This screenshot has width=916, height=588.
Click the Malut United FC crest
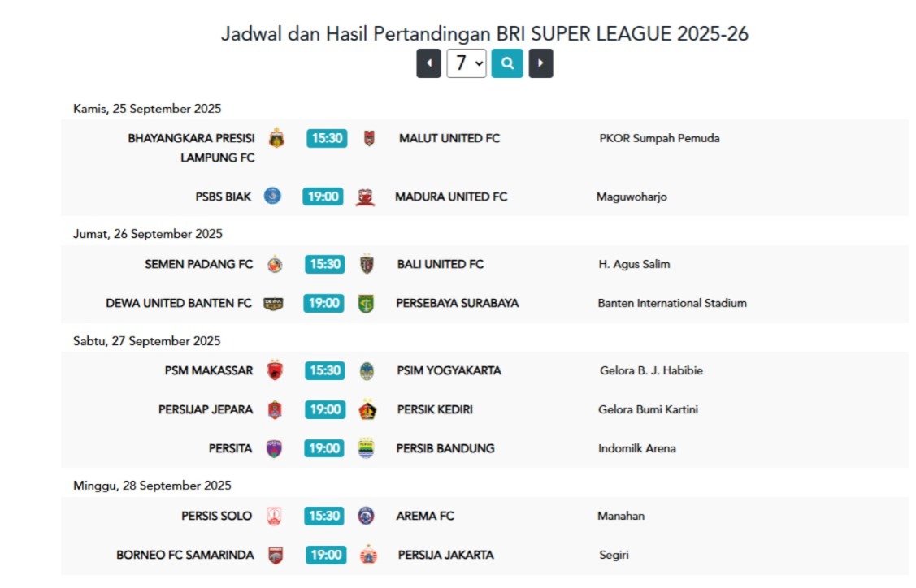point(369,138)
